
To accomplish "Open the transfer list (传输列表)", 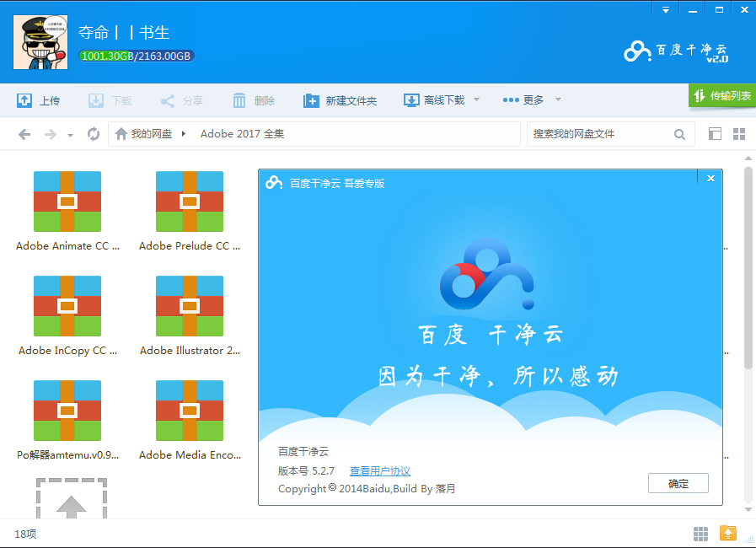I will click(722, 95).
